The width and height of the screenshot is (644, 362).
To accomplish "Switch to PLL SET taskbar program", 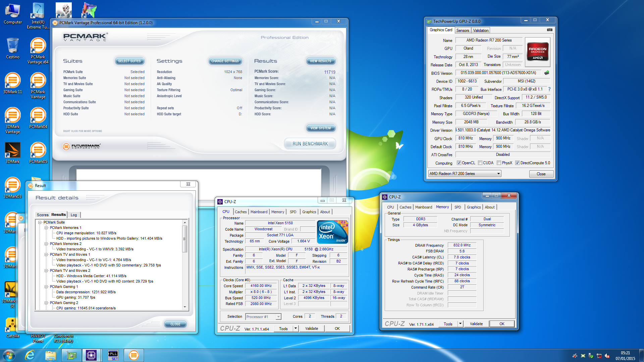I will [113, 355].
